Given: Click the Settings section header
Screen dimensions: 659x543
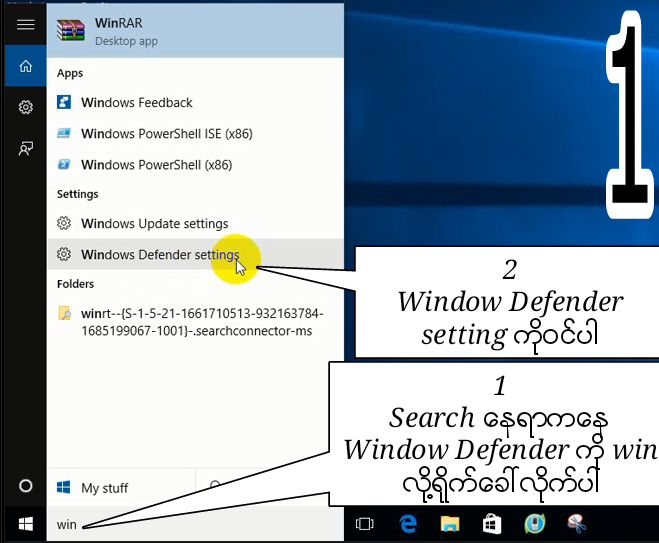Looking at the screenshot, I should point(77,194).
